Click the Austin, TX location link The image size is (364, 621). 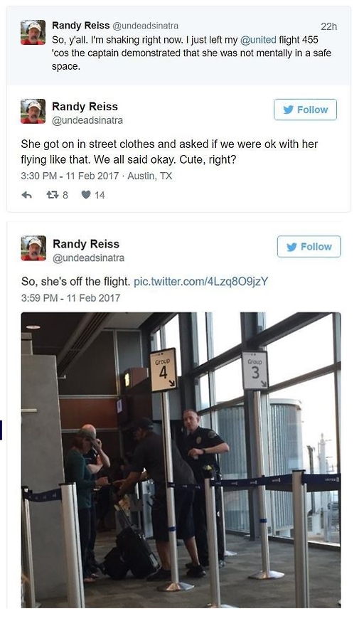pyautogui.click(x=150, y=176)
